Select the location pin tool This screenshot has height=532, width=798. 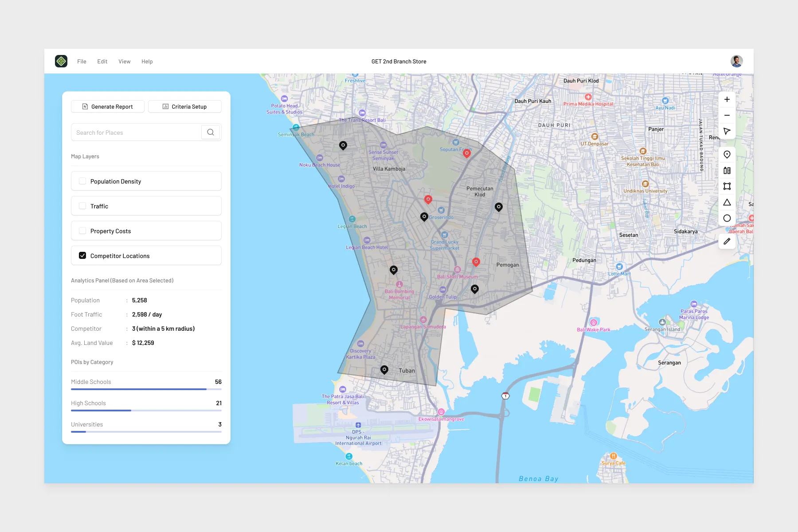click(x=727, y=154)
